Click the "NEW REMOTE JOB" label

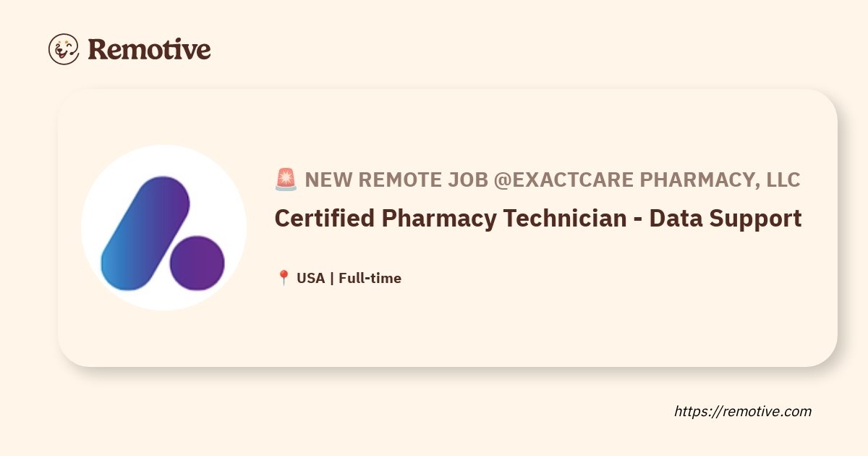tap(396, 180)
